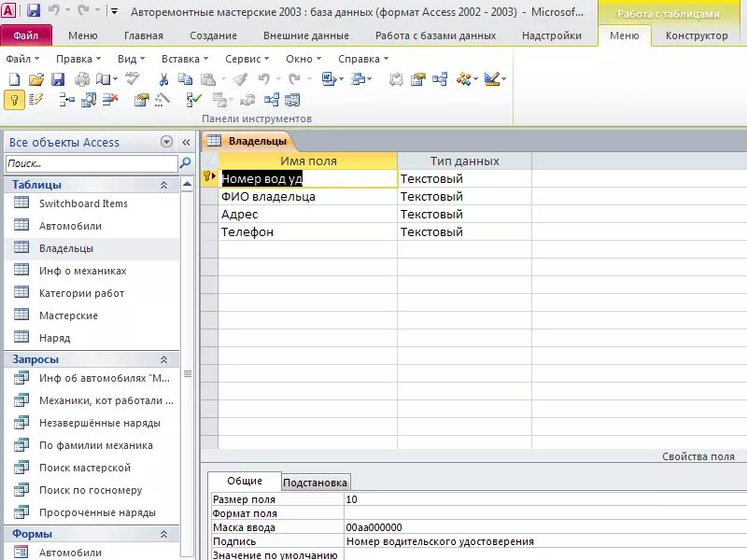Open the Файл dropdown menu

[22, 59]
